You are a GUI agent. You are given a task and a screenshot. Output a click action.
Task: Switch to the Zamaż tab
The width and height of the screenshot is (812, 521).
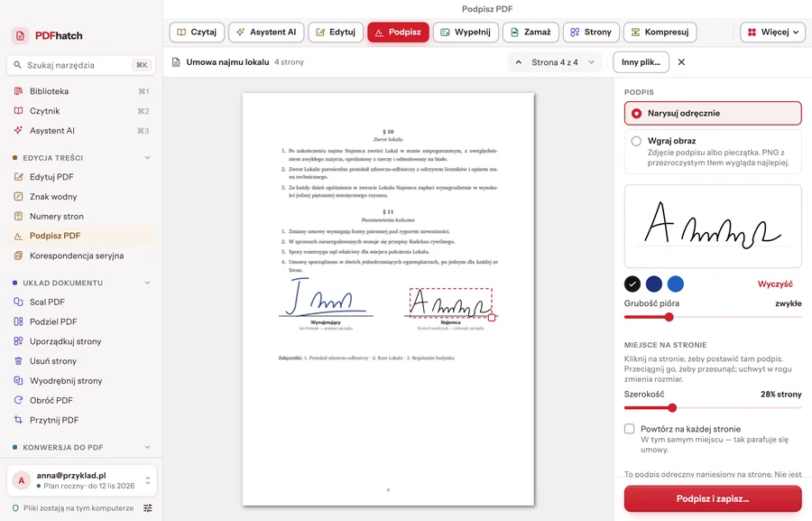click(531, 33)
